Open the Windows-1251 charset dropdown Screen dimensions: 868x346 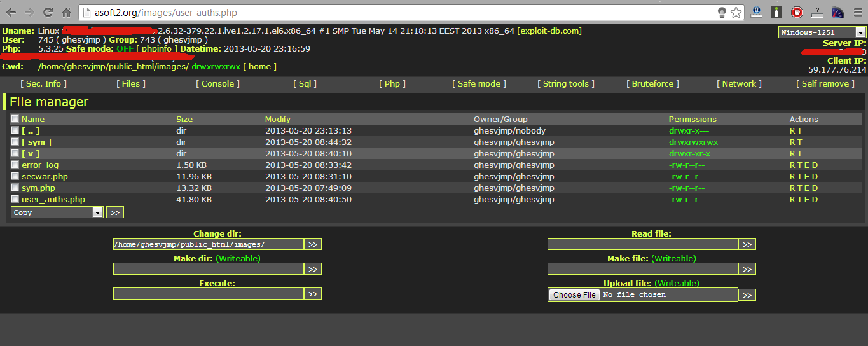pyautogui.click(x=822, y=32)
